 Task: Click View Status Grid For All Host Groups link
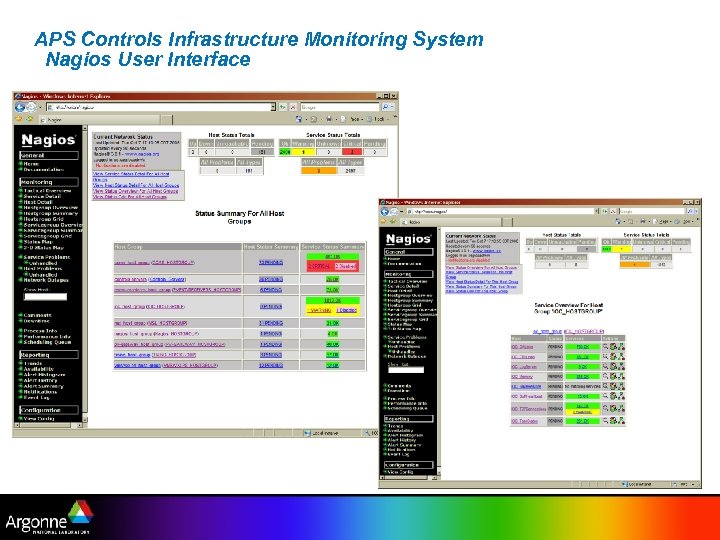click(x=130, y=197)
